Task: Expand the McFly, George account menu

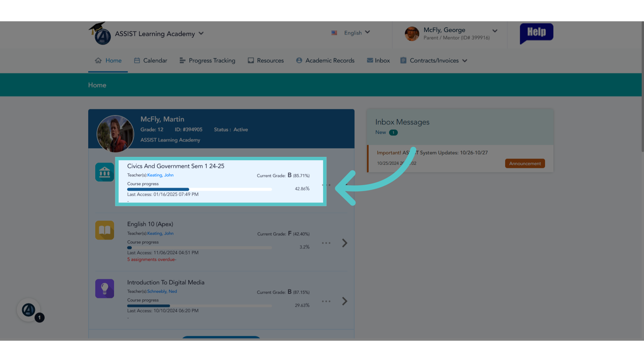Action: pyautogui.click(x=495, y=31)
